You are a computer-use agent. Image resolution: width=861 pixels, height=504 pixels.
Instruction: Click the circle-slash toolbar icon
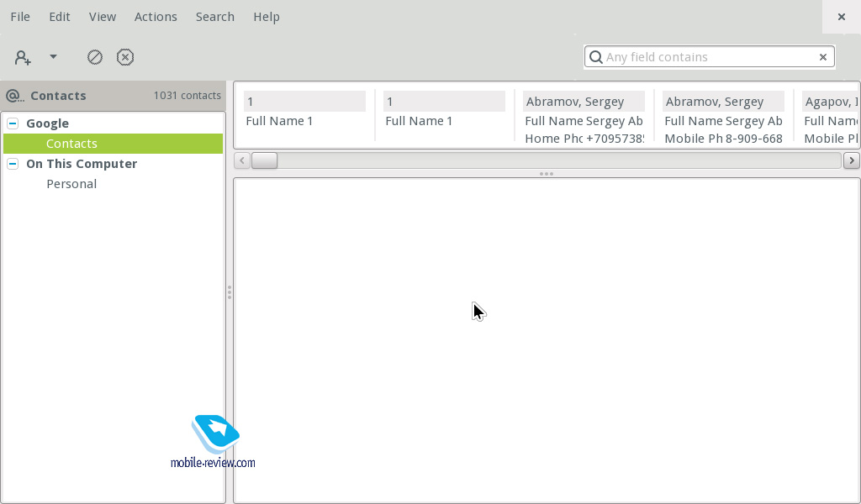pyautogui.click(x=95, y=57)
